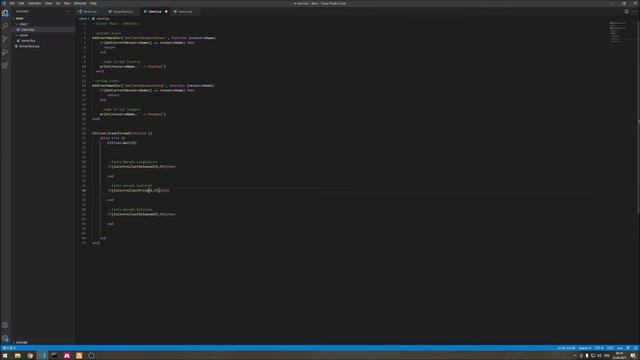Open the terminal app in taskbar
This screenshot has height=360, width=640.
(54, 356)
